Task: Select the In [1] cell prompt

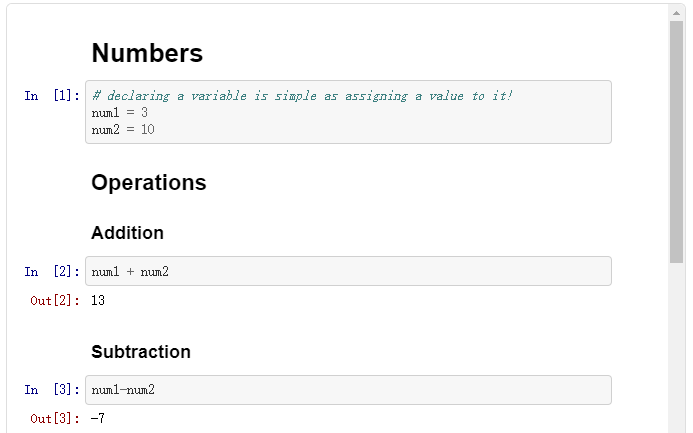Action: (x=52, y=96)
